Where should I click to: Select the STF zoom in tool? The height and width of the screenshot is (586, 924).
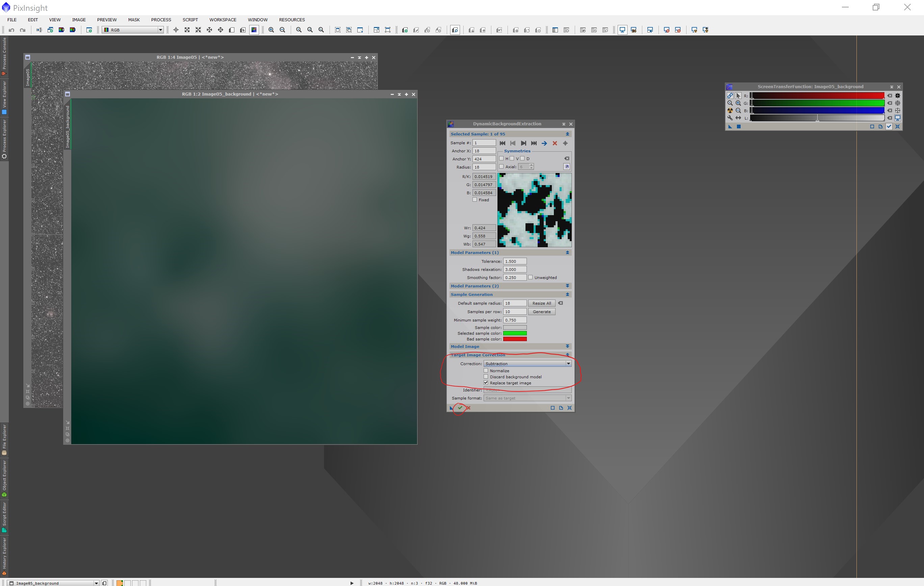point(738,103)
